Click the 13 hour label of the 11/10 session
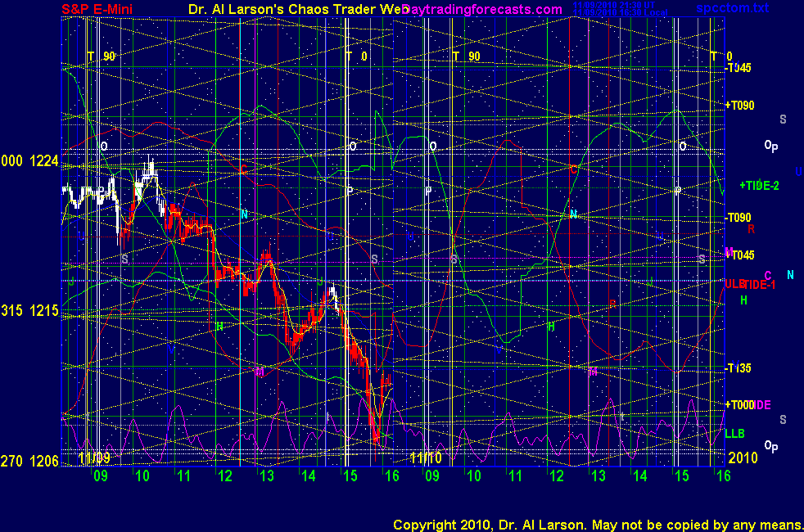Viewport: 804px width, 532px height. click(x=598, y=476)
